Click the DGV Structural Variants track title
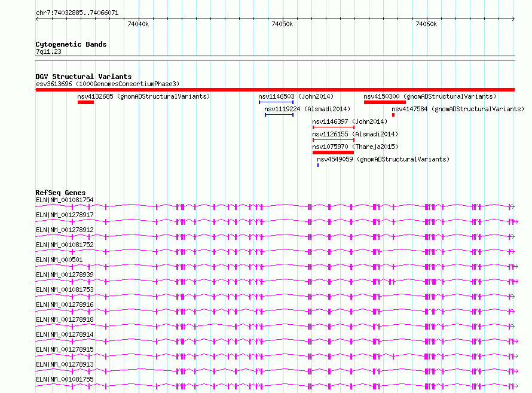This screenshot has height=393, width=532. pyautogui.click(x=84, y=77)
